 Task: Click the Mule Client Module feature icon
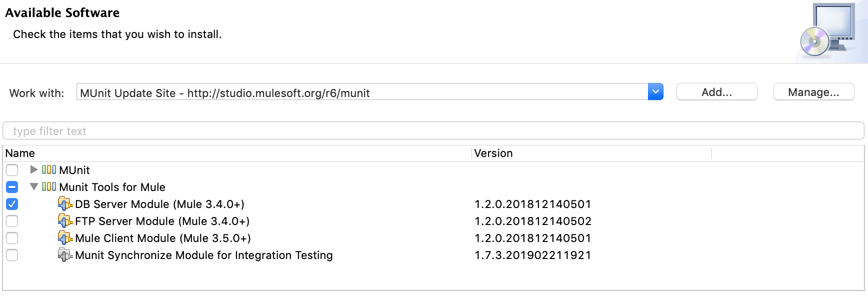(65, 238)
